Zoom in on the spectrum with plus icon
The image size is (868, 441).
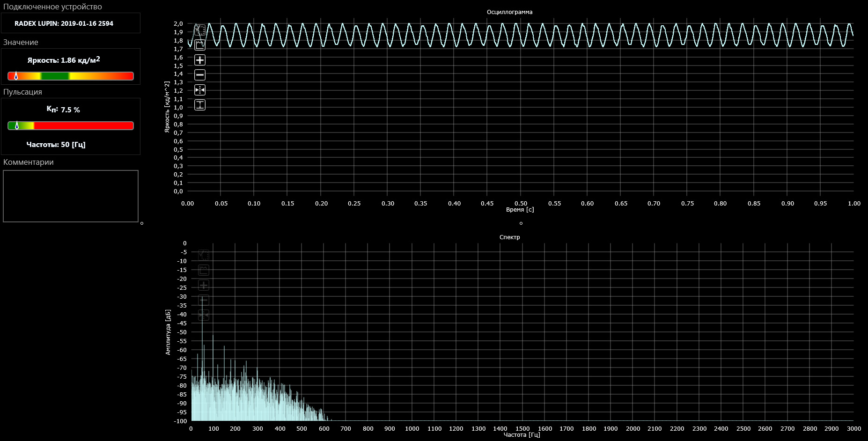(204, 285)
